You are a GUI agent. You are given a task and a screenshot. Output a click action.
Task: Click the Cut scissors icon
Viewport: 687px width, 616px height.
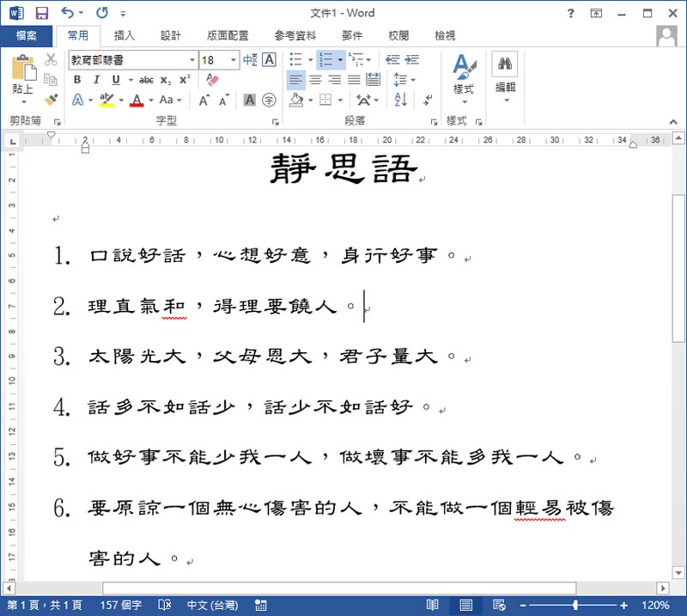coord(51,60)
